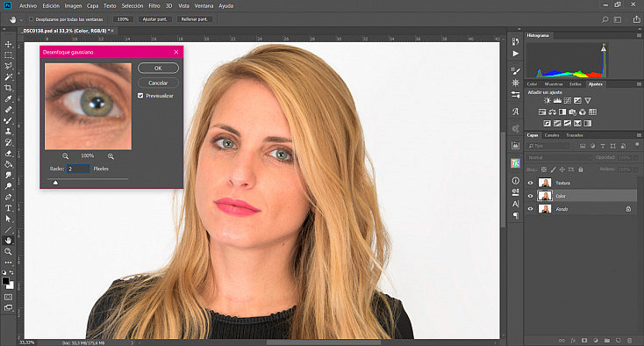Add a Hue/Saturation adjustment
Image resolution: width=644 pixels, height=346 pixels.
click(542, 112)
